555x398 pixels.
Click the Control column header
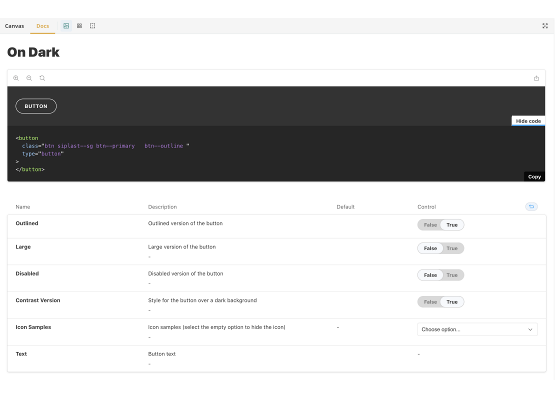click(427, 207)
